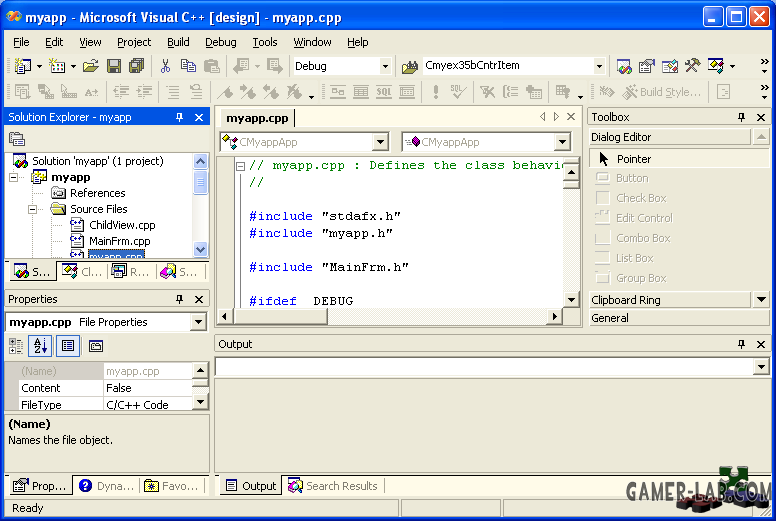Open the File menu
The height and width of the screenshot is (521, 776).
[21, 42]
